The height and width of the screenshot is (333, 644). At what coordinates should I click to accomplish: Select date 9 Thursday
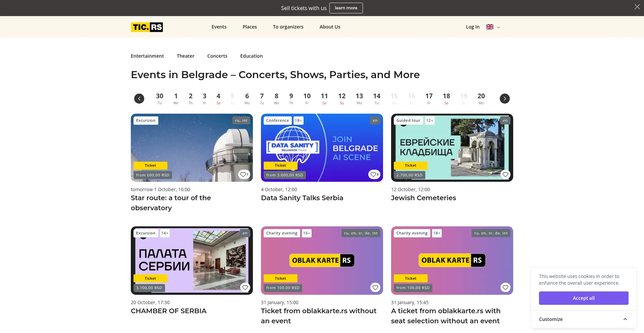291,99
